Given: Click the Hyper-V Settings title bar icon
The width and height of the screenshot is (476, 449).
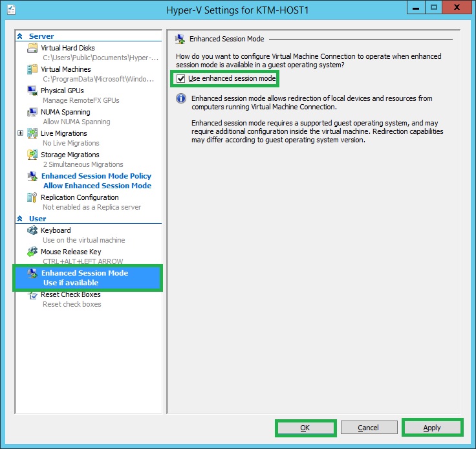Looking at the screenshot, I should click(x=11, y=10).
